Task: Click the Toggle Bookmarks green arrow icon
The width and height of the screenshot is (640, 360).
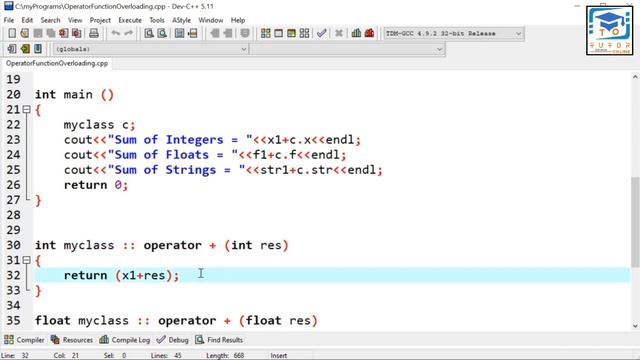Action: tap(25, 49)
